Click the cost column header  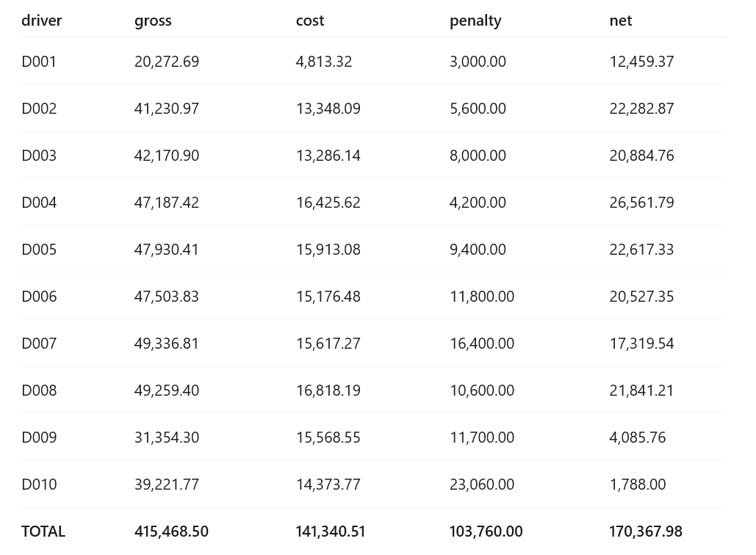pyautogui.click(x=309, y=21)
